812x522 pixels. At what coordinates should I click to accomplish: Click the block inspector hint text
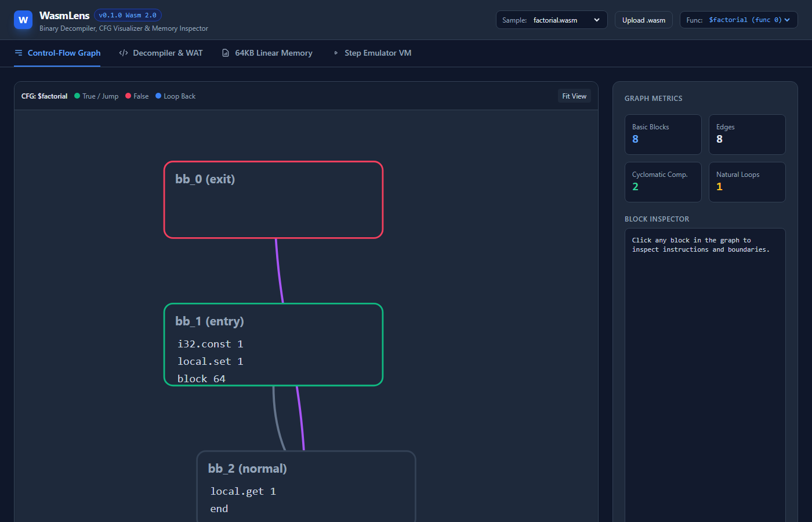tap(701, 245)
